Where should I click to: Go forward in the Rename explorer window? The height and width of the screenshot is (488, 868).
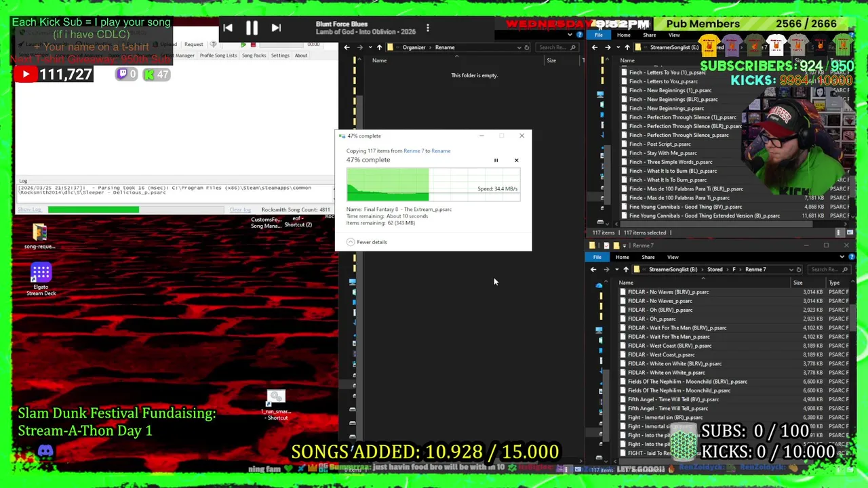click(359, 47)
